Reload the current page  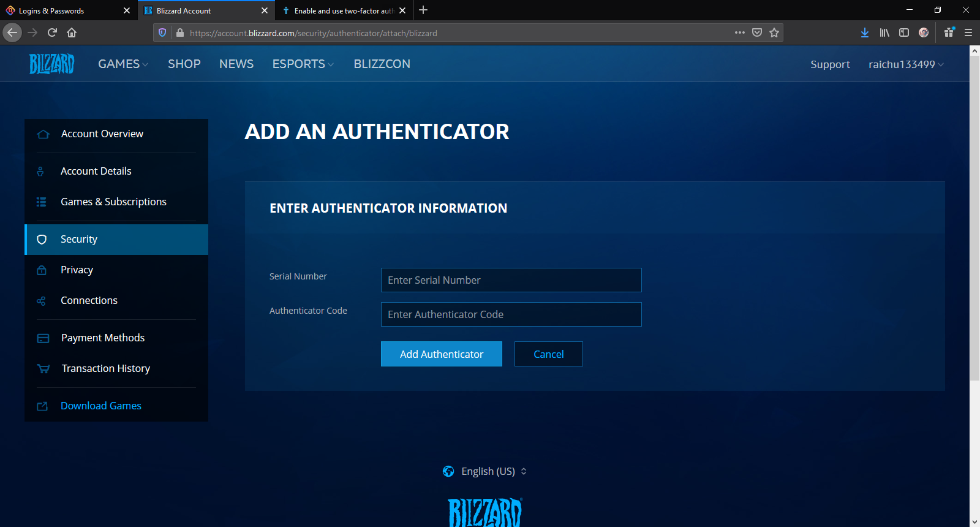[x=52, y=32]
